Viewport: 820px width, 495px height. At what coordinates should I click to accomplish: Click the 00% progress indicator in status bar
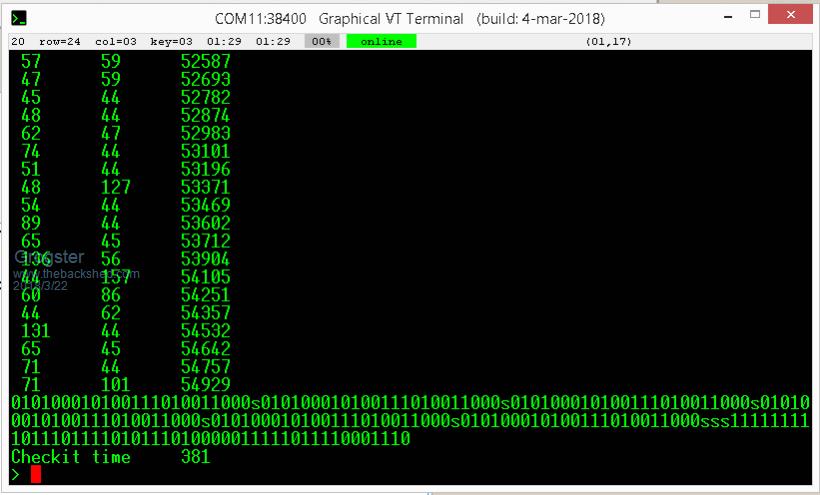(323, 41)
